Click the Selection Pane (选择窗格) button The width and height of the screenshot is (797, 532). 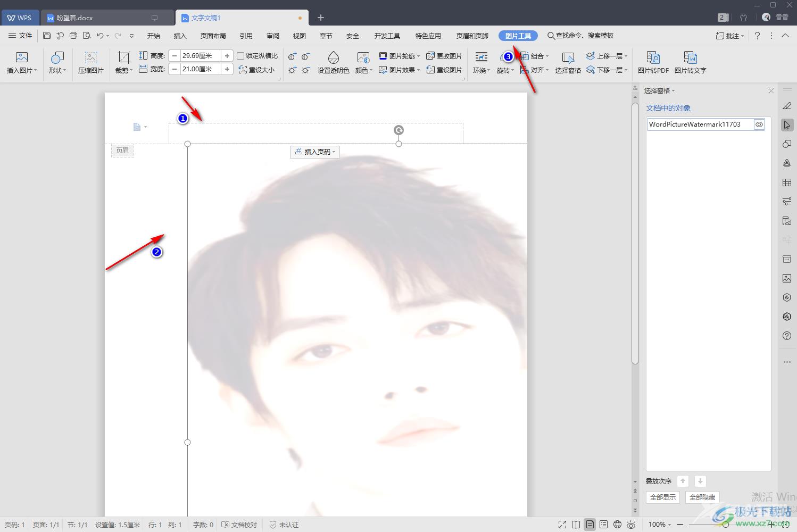(568, 63)
